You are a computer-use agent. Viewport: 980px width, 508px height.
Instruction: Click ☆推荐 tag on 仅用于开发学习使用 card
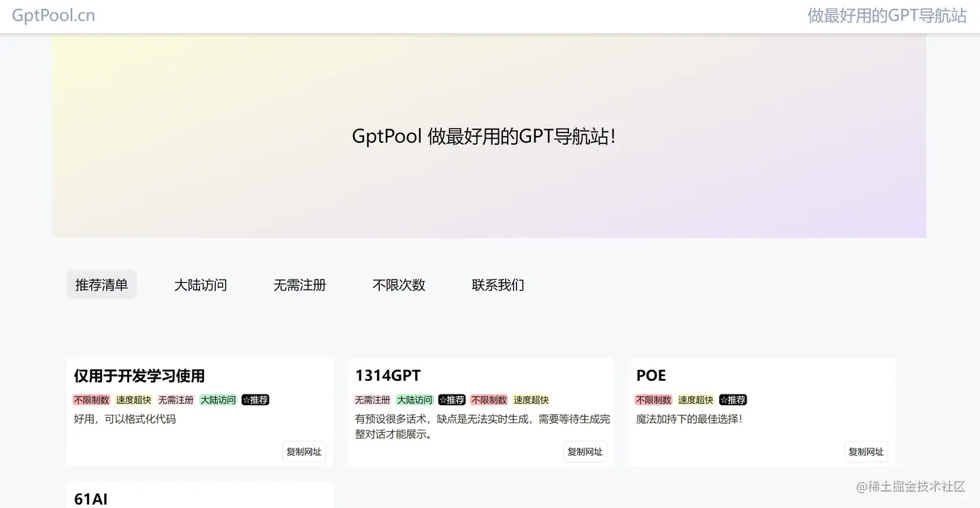[x=255, y=400]
